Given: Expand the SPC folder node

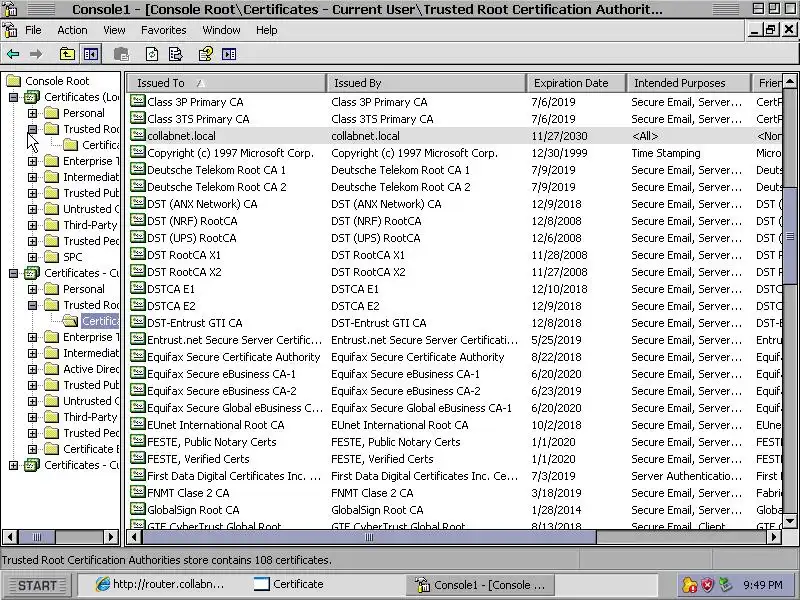Looking at the screenshot, I should click(x=32, y=257).
